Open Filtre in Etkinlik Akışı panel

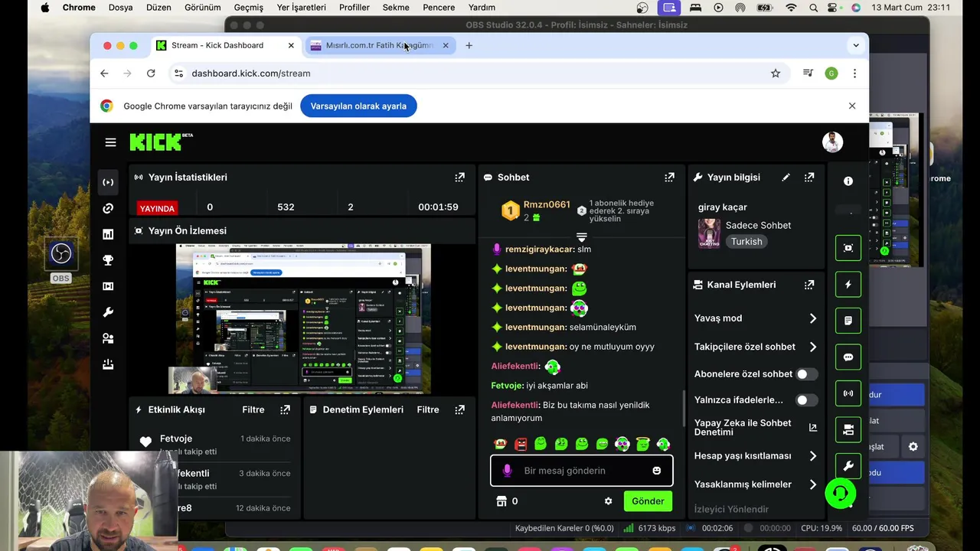[x=253, y=409]
